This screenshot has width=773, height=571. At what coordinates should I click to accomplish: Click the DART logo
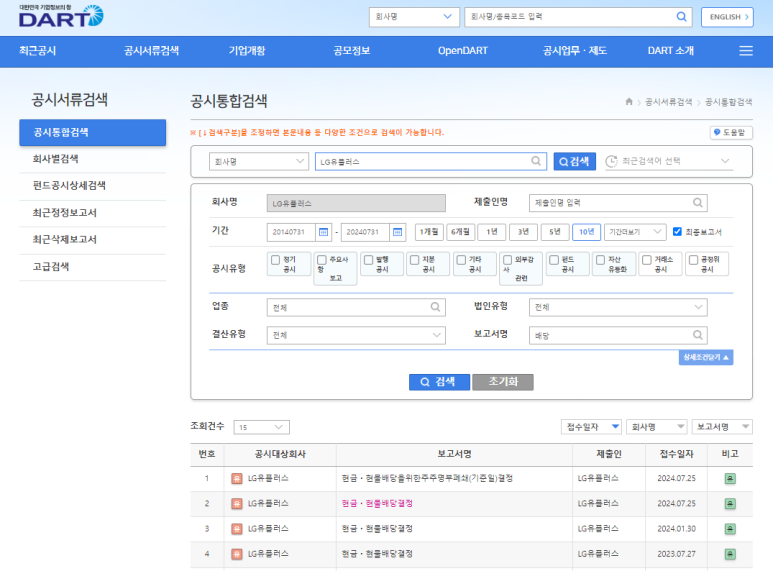coord(61,16)
